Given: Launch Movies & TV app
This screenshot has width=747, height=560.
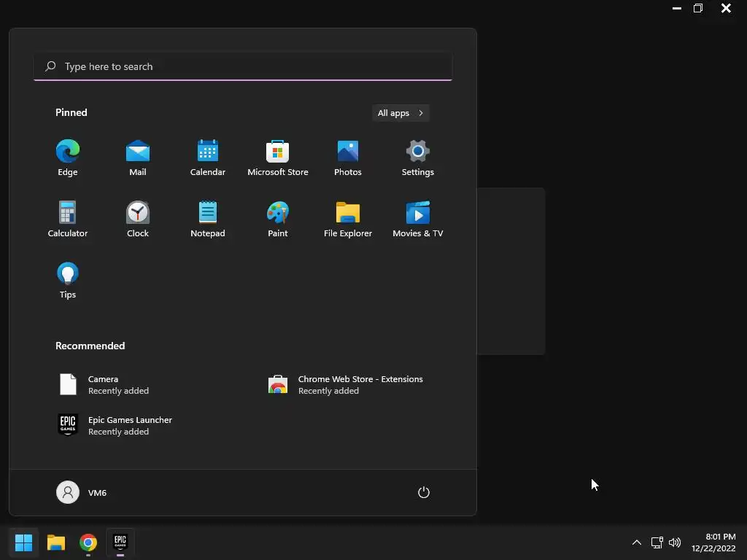Looking at the screenshot, I should coord(418,219).
